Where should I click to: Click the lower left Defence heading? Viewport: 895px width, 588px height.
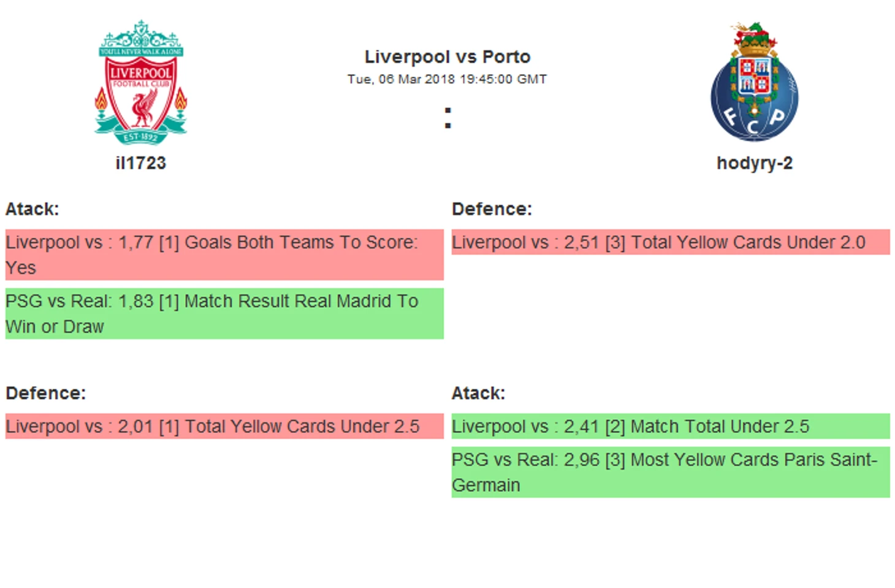(x=46, y=393)
